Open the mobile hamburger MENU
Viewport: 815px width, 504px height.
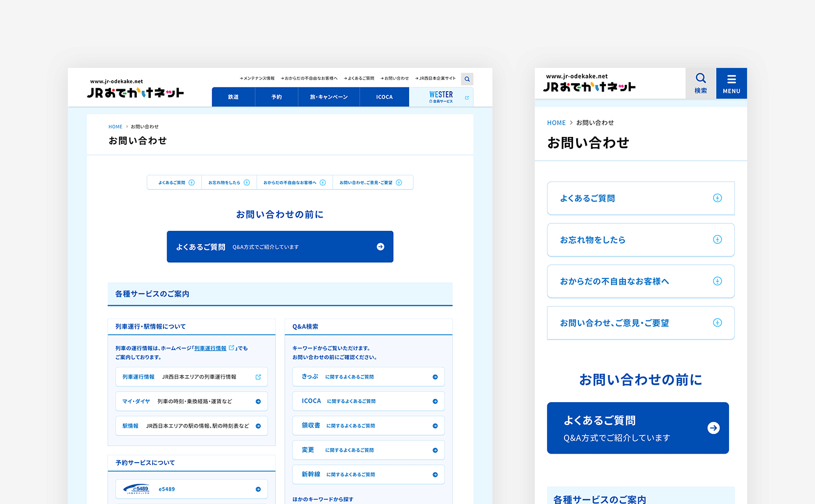click(731, 83)
